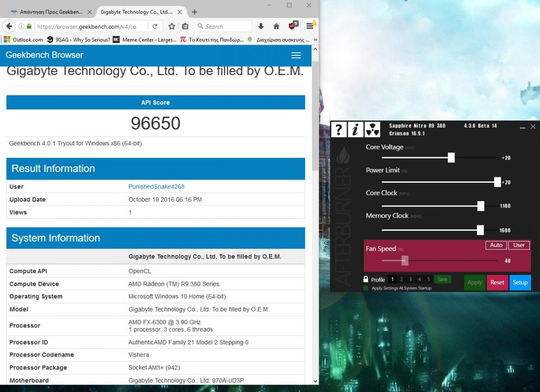Open Geekbench Browser navigation hamburger menu
The image size is (540, 392).
click(x=296, y=55)
